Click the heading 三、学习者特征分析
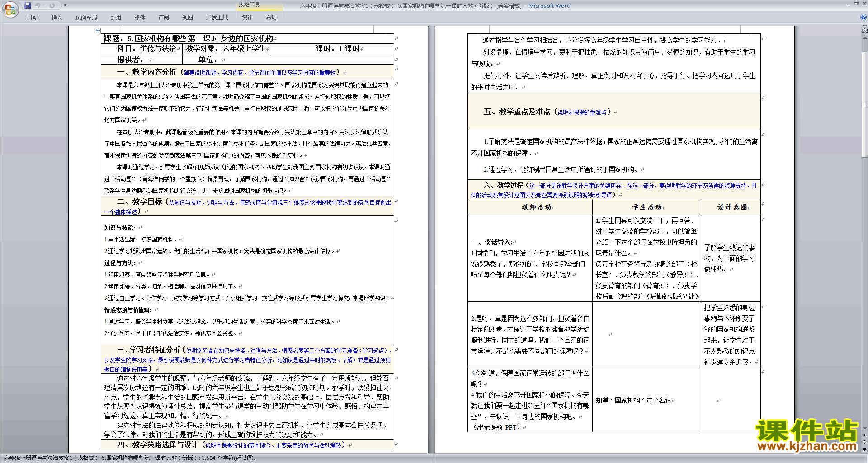868x463 pixels. click(148, 350)
